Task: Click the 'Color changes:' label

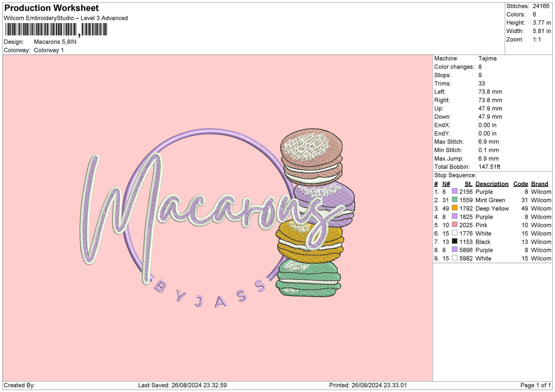Action: tap(454, 67)
